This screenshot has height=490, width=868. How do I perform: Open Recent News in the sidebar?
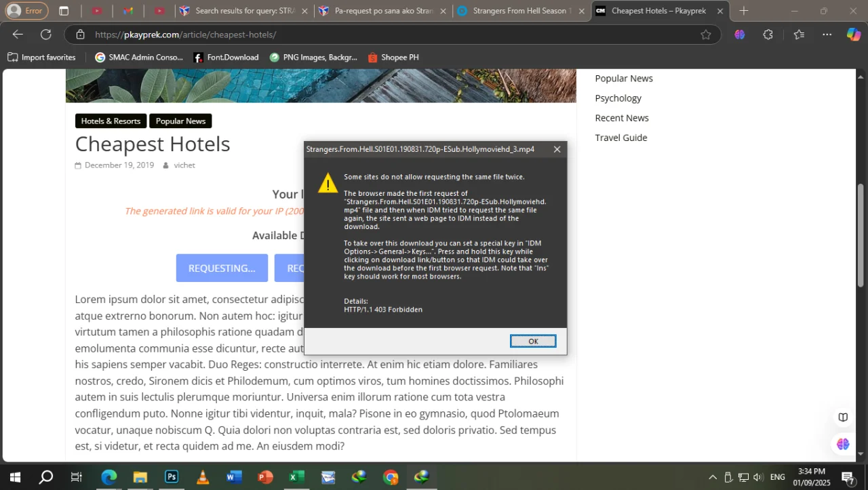(x=622, y=118)
